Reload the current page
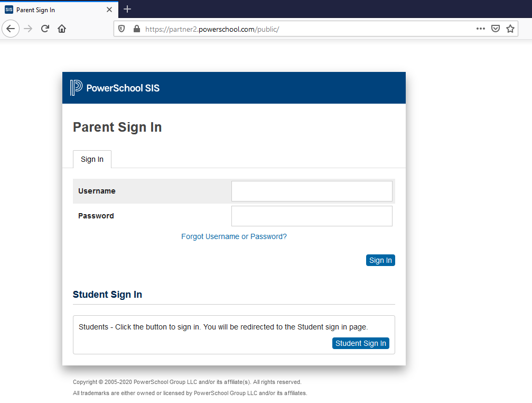The width and height of the screenshot is (532, 403). [x=45, y=29]
